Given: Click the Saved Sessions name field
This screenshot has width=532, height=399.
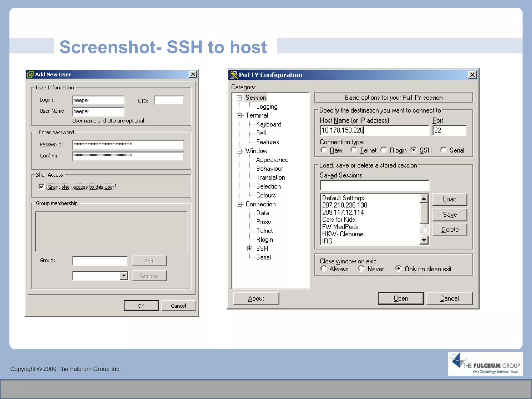Looking at the screenshot, I should (374, 185).
